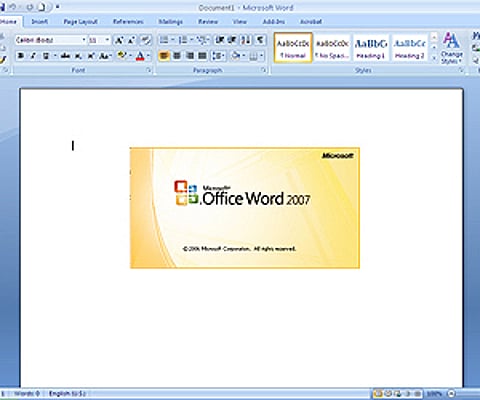Switch to the Mailings tab

pos(170,22)
